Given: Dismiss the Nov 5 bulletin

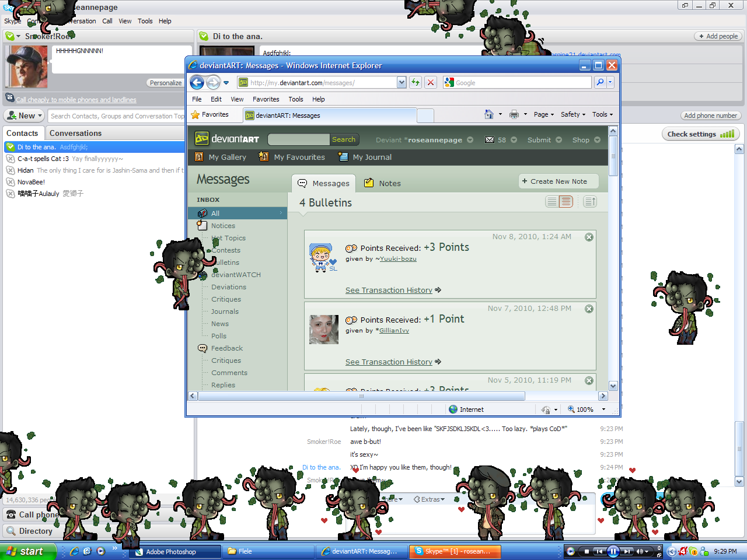Looking at the screenshot, I should click(x=589, y=380).
